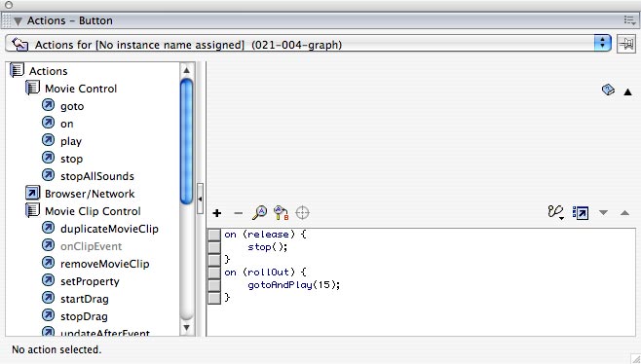Click the minus delete action icon
641x364 pixels.
(238, 213)
